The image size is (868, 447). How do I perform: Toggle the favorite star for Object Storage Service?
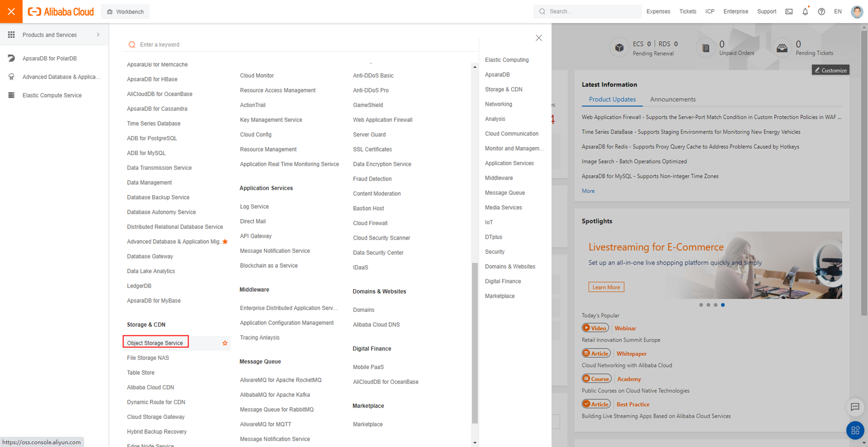pos(225,343)
